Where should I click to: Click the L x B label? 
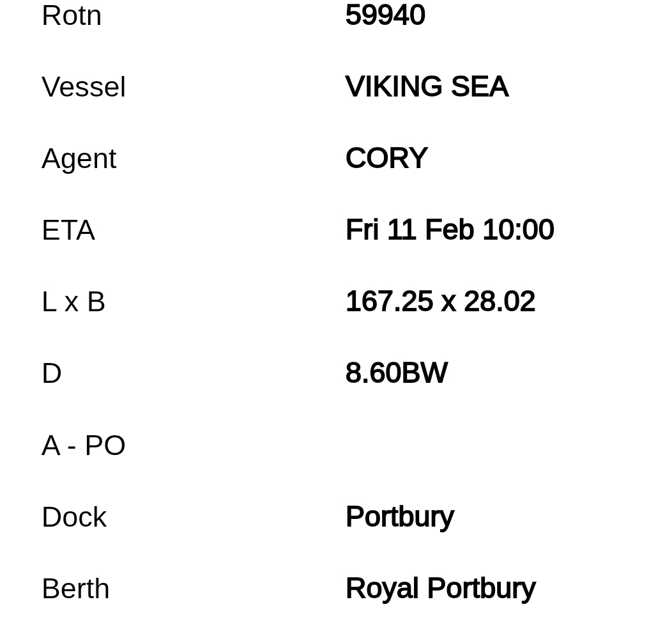point(73,302)
